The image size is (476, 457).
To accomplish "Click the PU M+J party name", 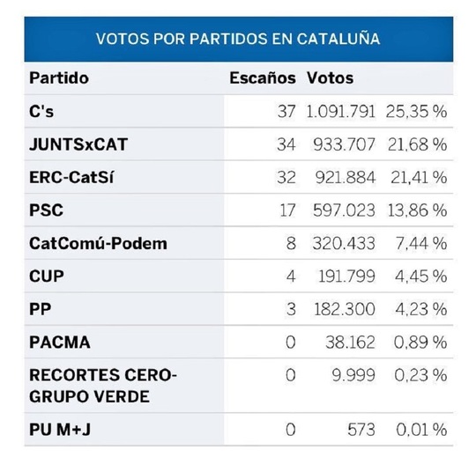I will pos(60,430).
